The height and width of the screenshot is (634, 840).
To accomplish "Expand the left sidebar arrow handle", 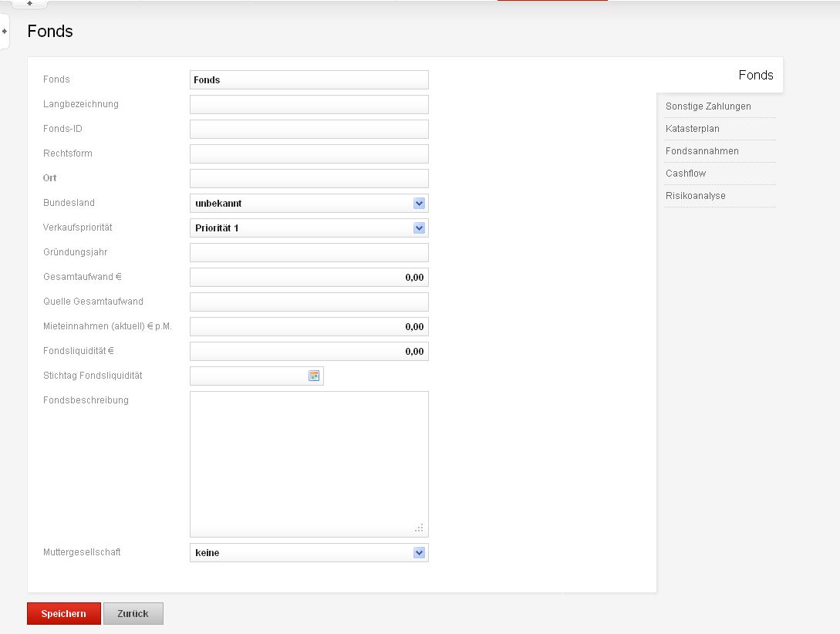I will pos(5,31).
